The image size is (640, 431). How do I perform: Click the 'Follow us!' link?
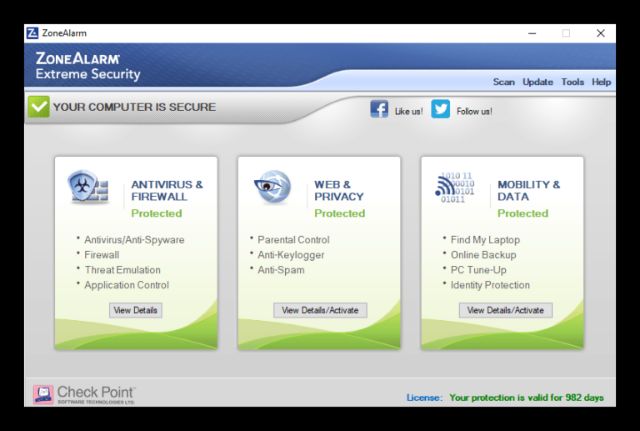[474, 111]
